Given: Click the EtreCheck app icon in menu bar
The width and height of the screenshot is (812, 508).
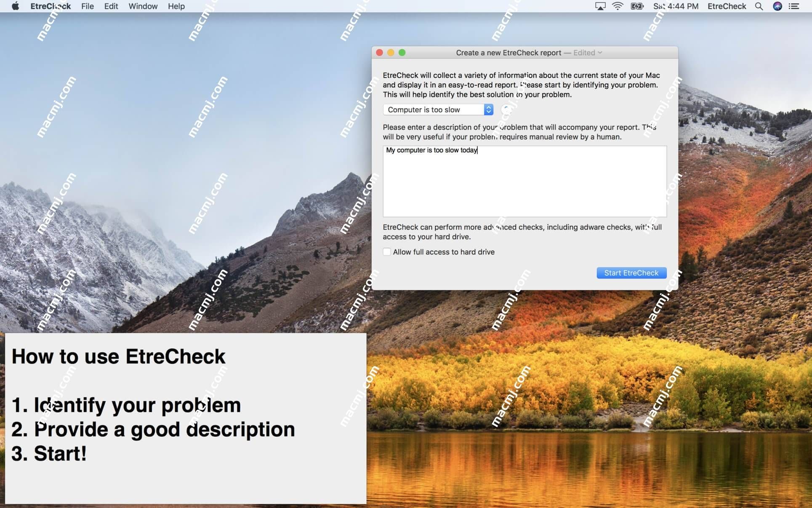Looking at the screenshot, I should coord(727,6).
